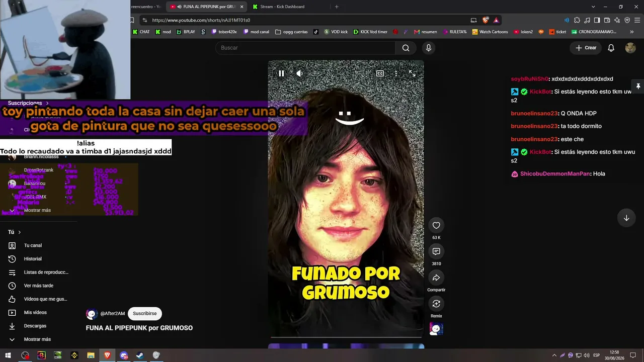Image resolution: width=644 pixels, height=362 pixels.
Task: Pause the YouTube Short video
Action: [281, 73]
